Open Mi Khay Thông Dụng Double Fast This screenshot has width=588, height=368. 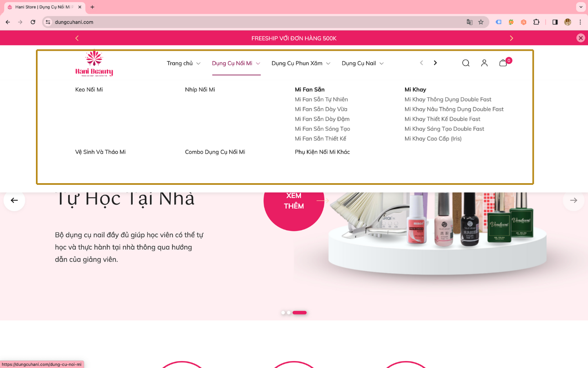[448, 99]
